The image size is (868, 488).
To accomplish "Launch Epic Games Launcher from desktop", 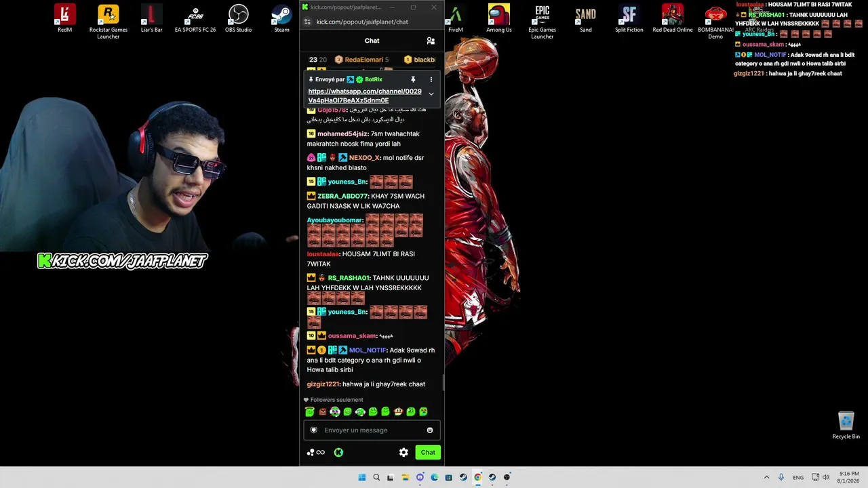I will click(x=542, y=21).
